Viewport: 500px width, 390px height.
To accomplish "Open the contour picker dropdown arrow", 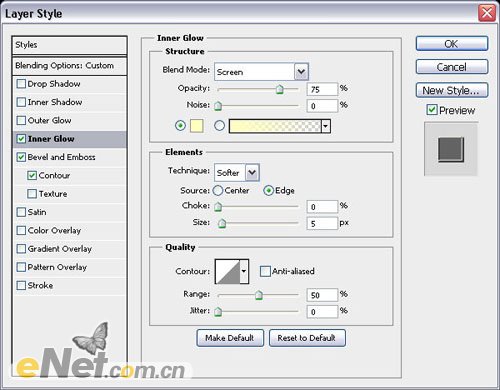I will tap(244, 271).
